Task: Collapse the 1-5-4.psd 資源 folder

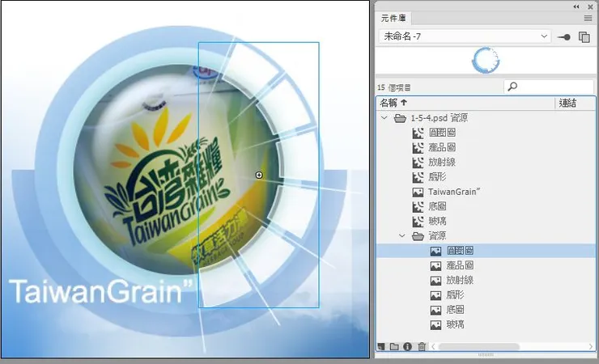Action: pos(384,118)
